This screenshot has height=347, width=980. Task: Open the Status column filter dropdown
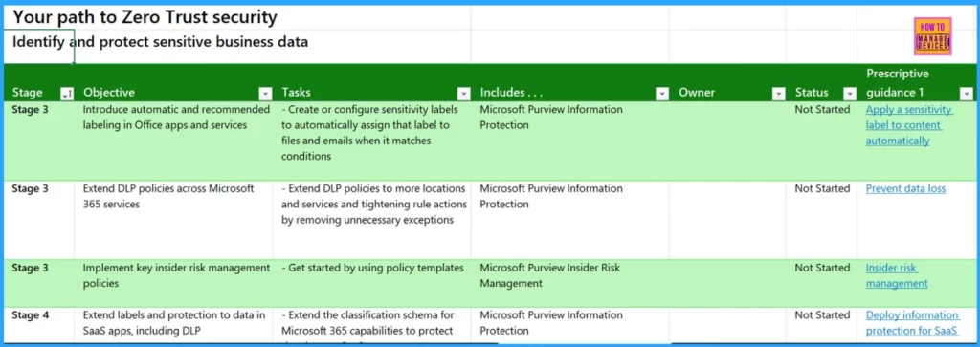pyautogui.click(x=850, y=94)
